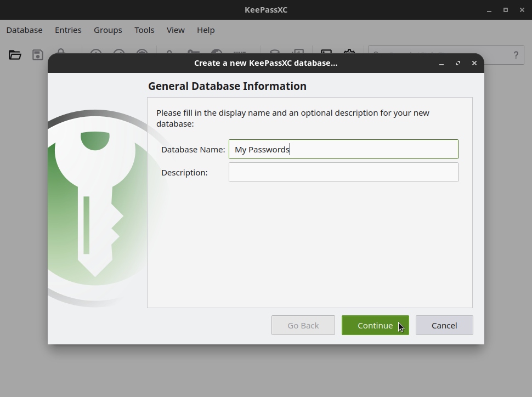This screenshot has height=397, width=532.
Task: Open the Groups menu
Action: (108, 30)
